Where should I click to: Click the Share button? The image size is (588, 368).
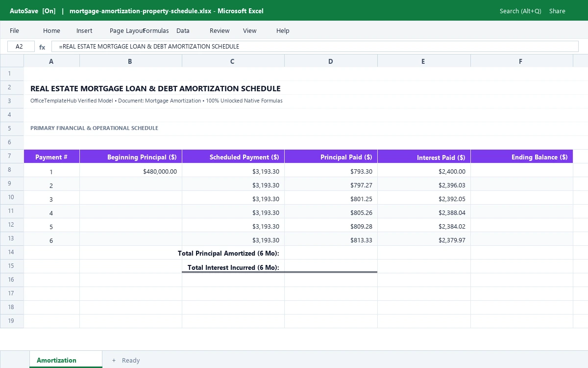click(x=557, y=11)
